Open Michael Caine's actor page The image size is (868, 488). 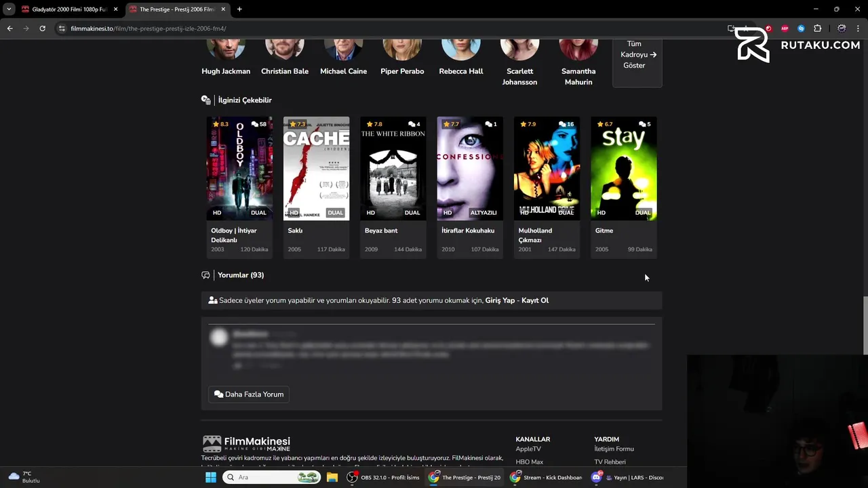[x=343, y=58]
